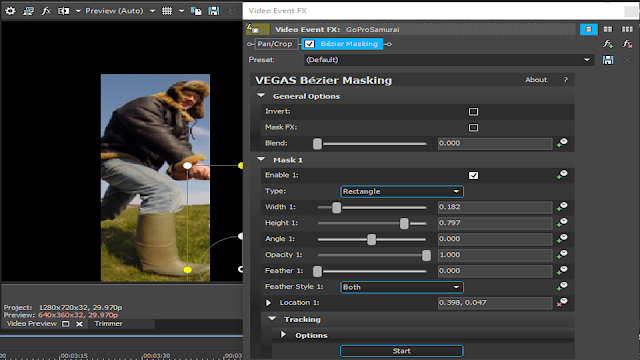Open Project Video Properties gear icon
The image size is (640, 360).
10,11
